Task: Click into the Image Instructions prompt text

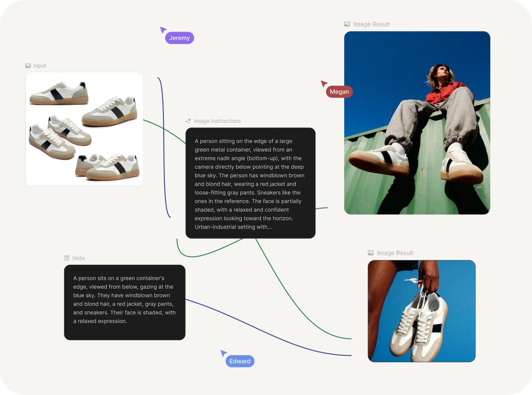Action: (250, 183)
